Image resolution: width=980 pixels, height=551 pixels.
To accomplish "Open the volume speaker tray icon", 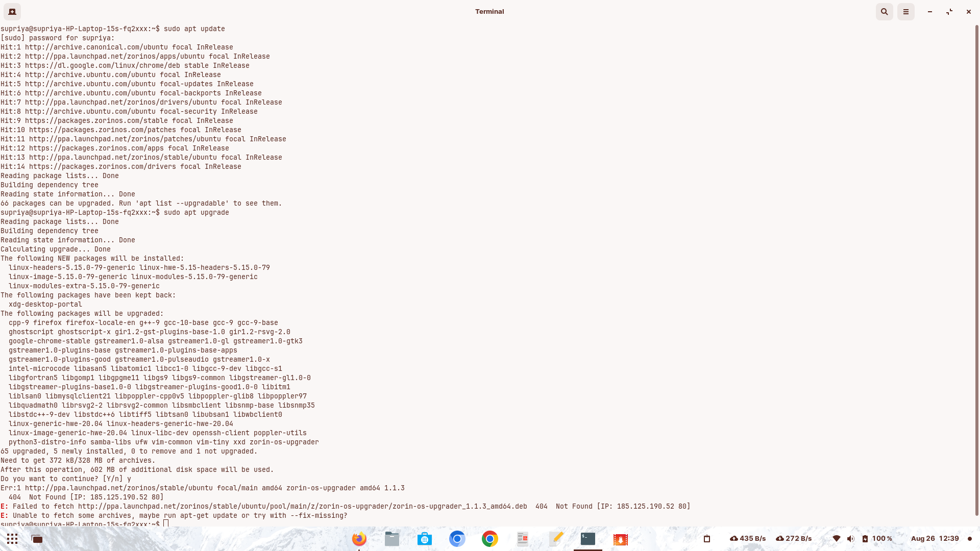I will (x=850, y=539).
